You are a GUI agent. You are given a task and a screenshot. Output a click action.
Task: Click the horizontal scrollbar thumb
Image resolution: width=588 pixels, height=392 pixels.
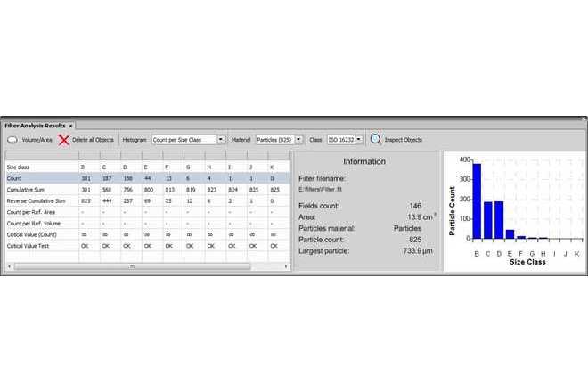coord(132,266)
